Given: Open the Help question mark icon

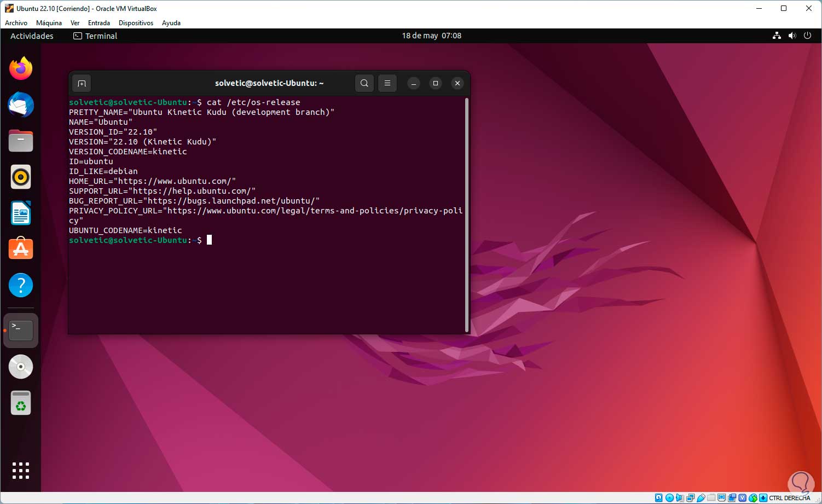Looking at the screenshot, I should 21,285.
